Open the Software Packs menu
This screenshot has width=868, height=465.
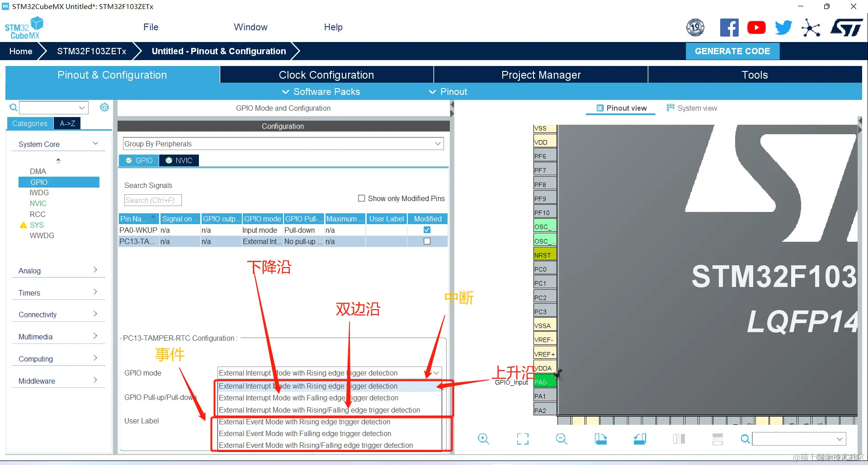(321, 92)
